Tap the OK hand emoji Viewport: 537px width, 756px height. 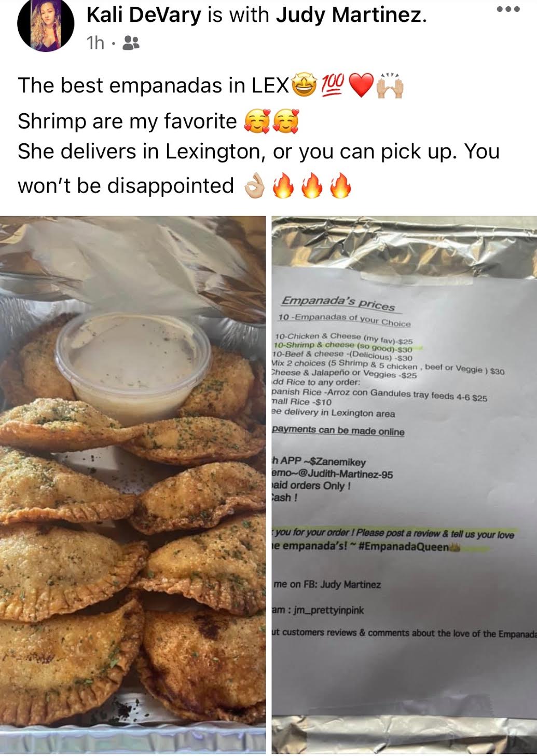[255, 186]
